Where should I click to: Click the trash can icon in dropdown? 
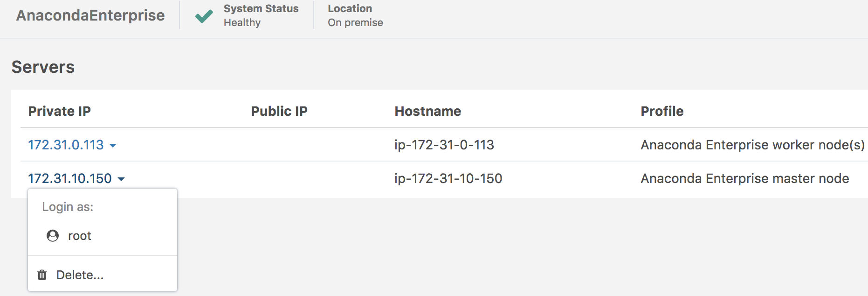[42, 275]
